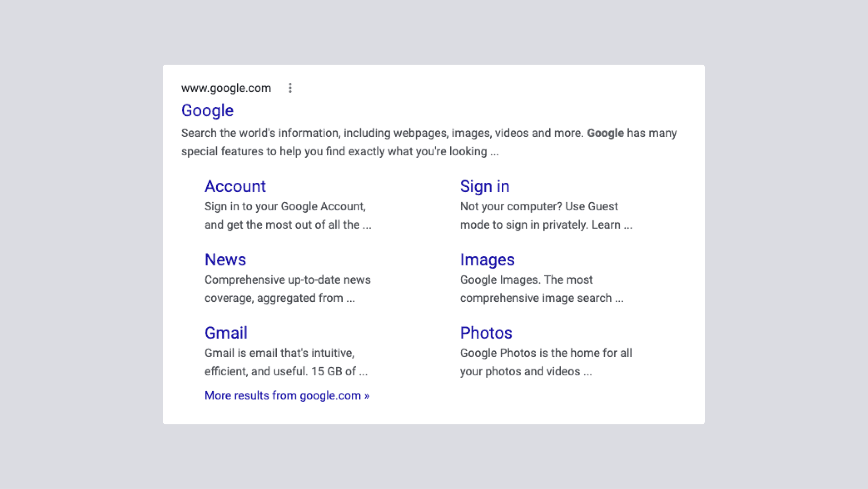Click the Sign in description about Guest mode
The image size is (868, 489).
(x=539, y=206)
